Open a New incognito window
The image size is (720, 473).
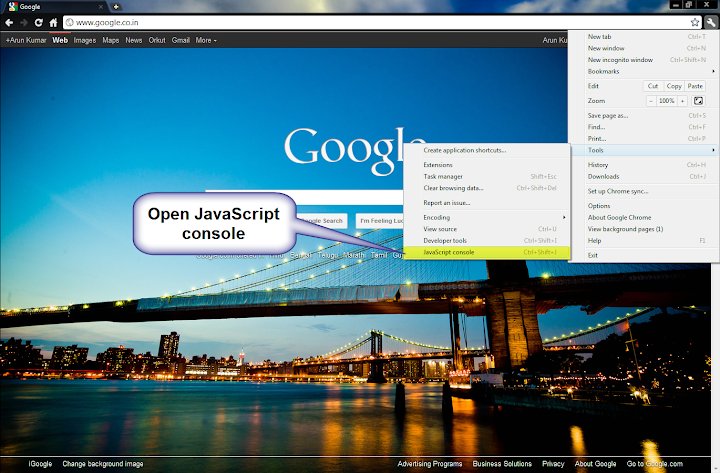[643, 60]
